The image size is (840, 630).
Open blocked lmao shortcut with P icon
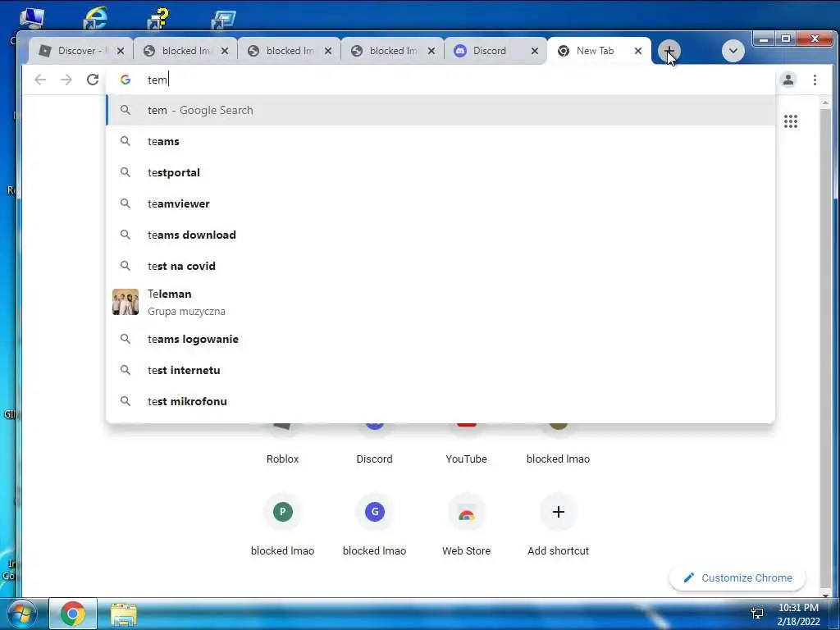pyautogui.click(x=282, y=525)
